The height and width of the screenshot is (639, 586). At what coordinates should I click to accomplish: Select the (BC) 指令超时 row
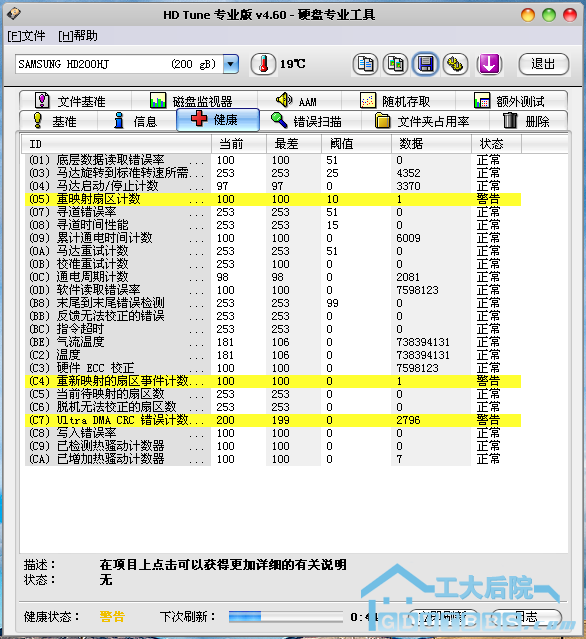point(273,329)
